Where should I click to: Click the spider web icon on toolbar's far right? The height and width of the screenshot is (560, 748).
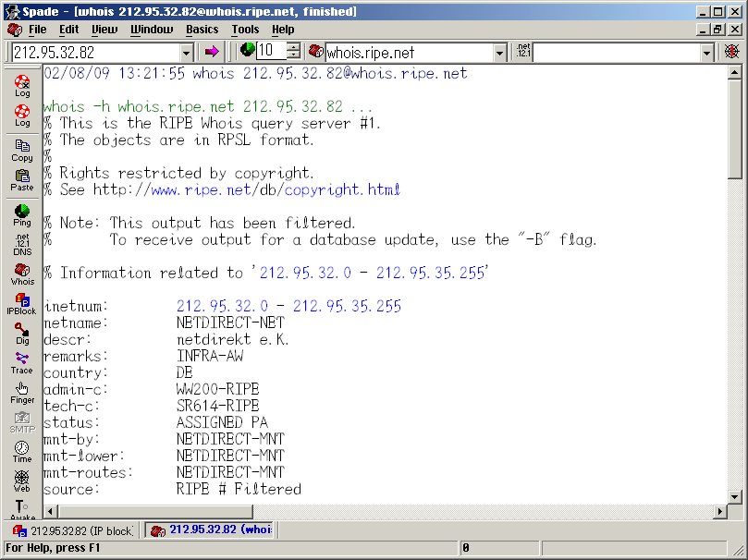click(731, 52)
